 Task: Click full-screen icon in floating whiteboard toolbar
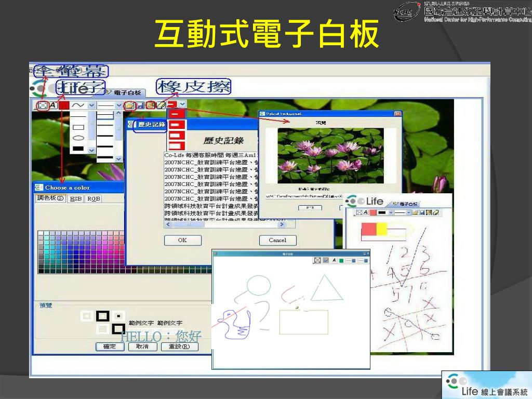(317, 260)
